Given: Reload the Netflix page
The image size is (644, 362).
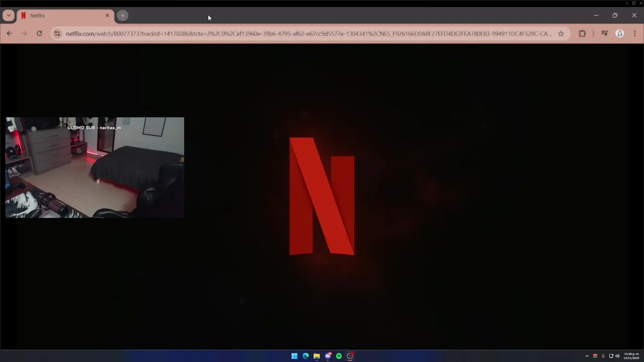Looking at the screenshot, I should point(39,34).
